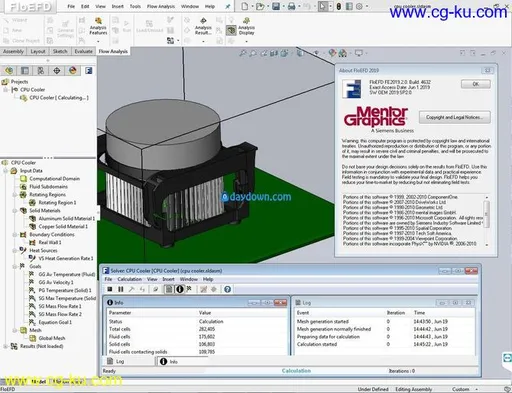Open Analysis Results dropdown arrow
Image resolution: width=512 pixels, height=393 pixels.
click(x=203, y=41)
